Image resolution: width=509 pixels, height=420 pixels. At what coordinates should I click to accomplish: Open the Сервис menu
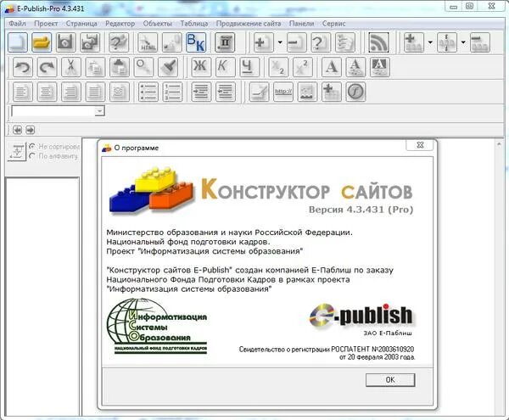point(333,24)
